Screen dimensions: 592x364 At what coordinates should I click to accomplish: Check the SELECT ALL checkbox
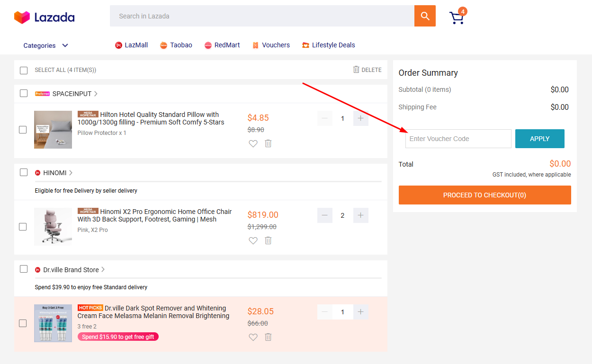24,70
